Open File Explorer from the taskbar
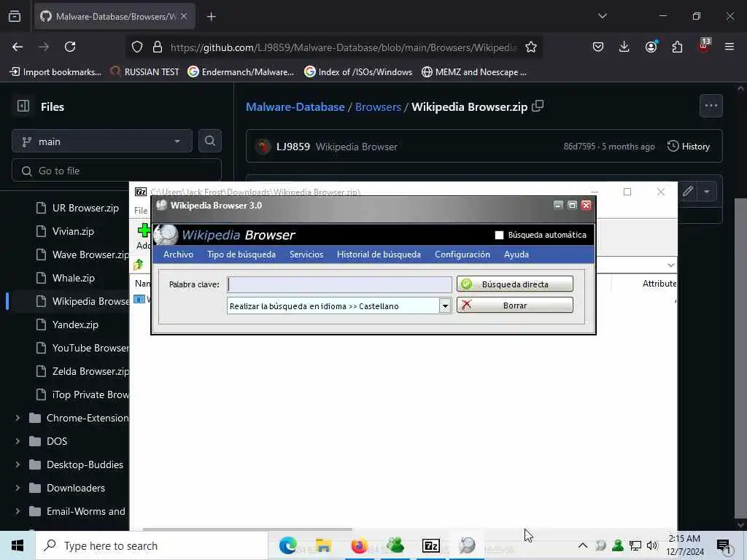 tap(323, 545)
